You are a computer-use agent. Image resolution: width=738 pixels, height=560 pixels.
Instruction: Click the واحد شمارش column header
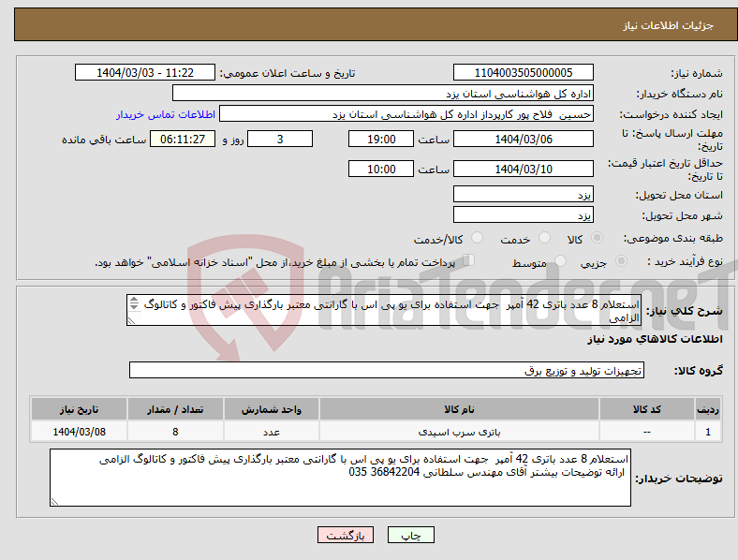tap(272, 409)
